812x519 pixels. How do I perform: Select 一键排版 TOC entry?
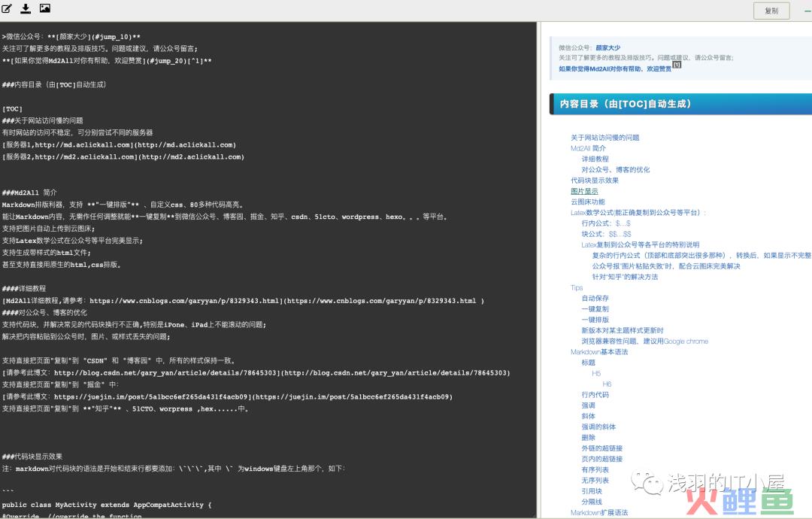coord(595,320)
